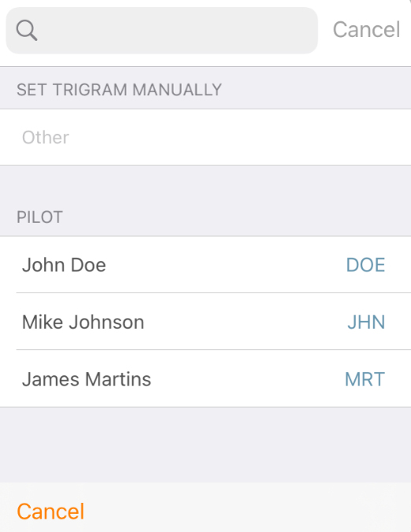Choose pilot Mike Johnson
Viewport: 411px width, 532px height.
205,322
